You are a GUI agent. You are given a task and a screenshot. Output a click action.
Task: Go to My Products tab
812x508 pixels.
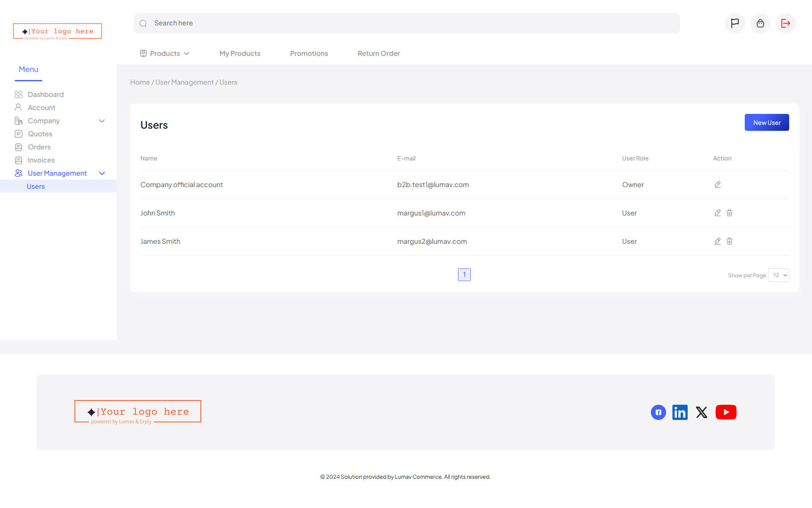(240, 53)
